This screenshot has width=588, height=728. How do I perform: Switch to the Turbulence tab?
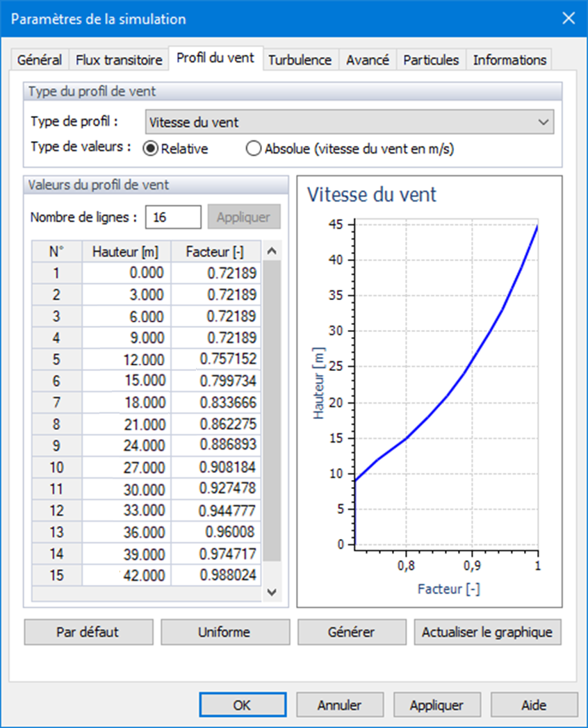pos(300,60)
